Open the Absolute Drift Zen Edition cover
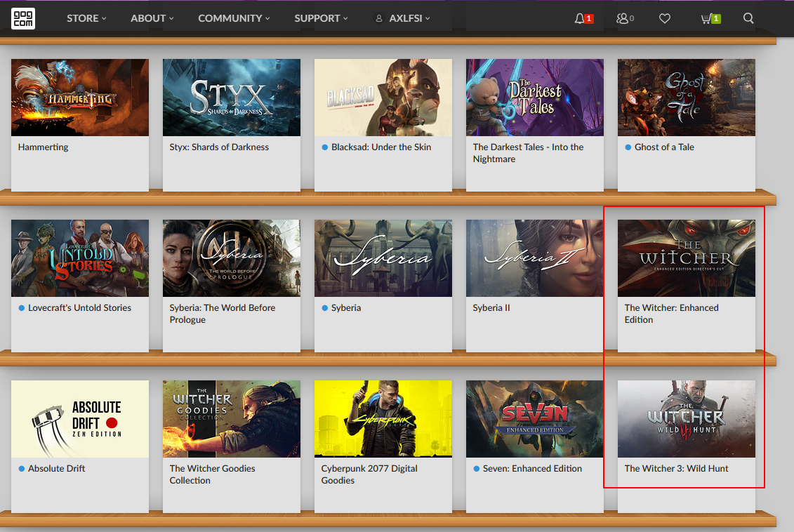 [x=80, y=419]
